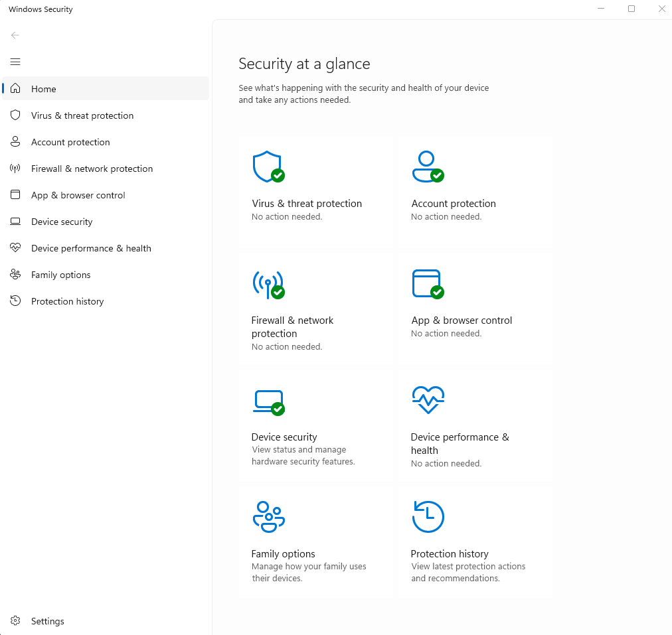This screenshot has width=672, height=635.
Task: Click the back arrow icon
Action: [15, 35]
